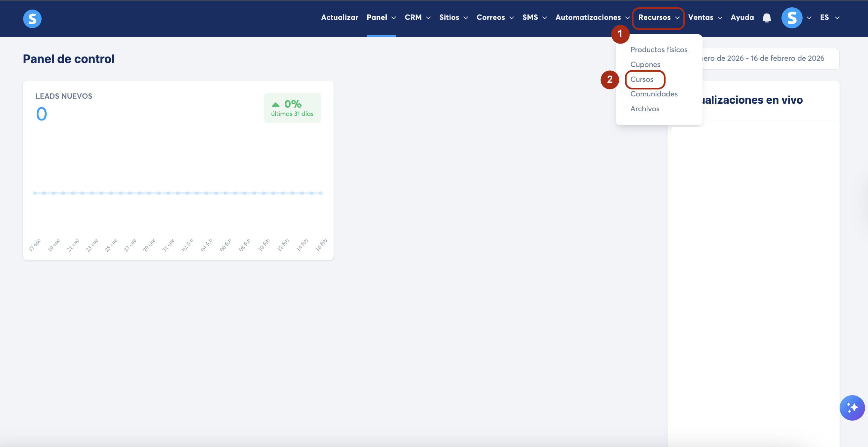This screenshot has height=447, width=868.
Task: Expand the Ventas menu
Action: (x=705, y=17)
